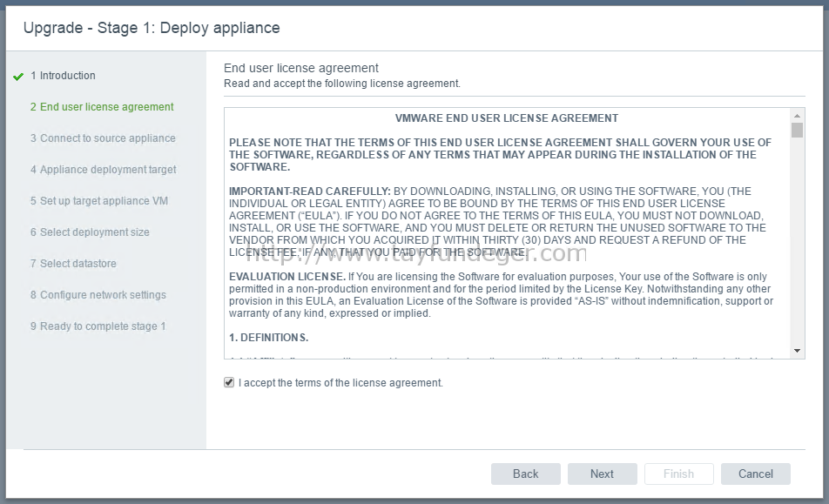Click the disabled Finish button
The image size is (829, 504).
(679, 474)
